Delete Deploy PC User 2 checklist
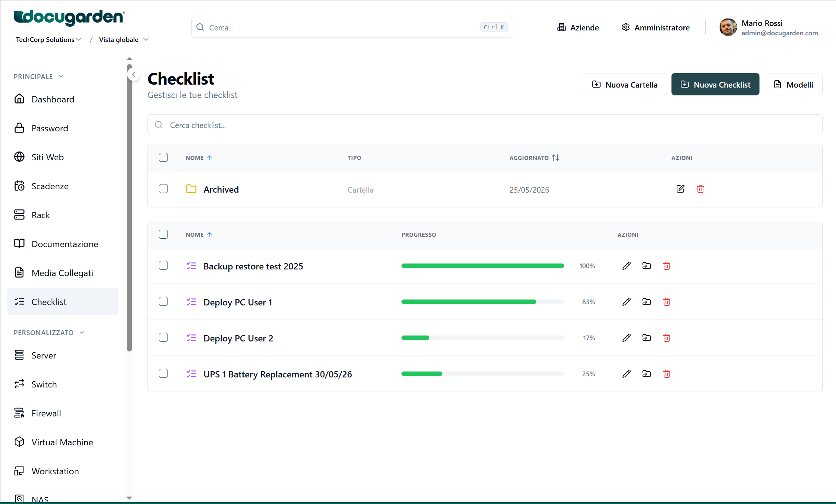The width and height of the screenshot is (836, 504). (667, 338)
